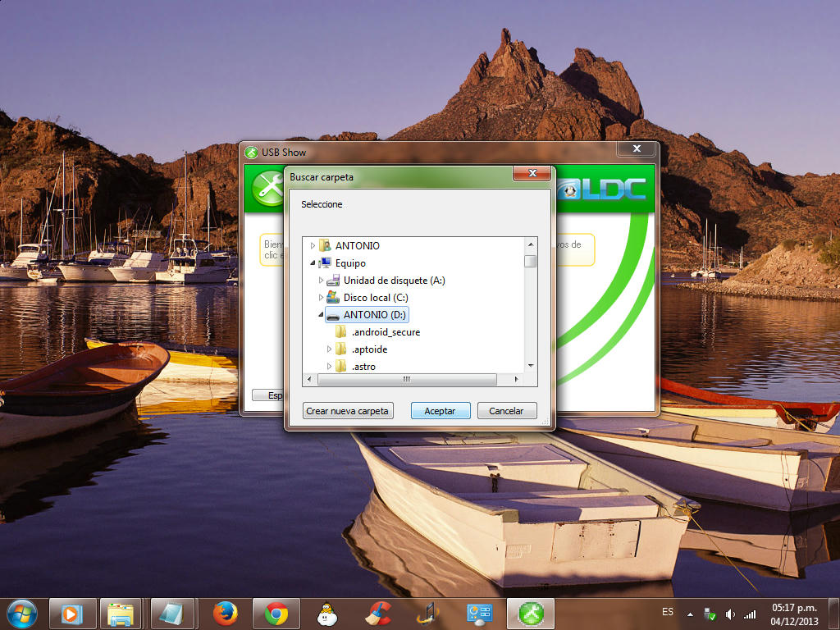
Task: Expand Disco local (C:) drive
Action: tap(322, 298)
